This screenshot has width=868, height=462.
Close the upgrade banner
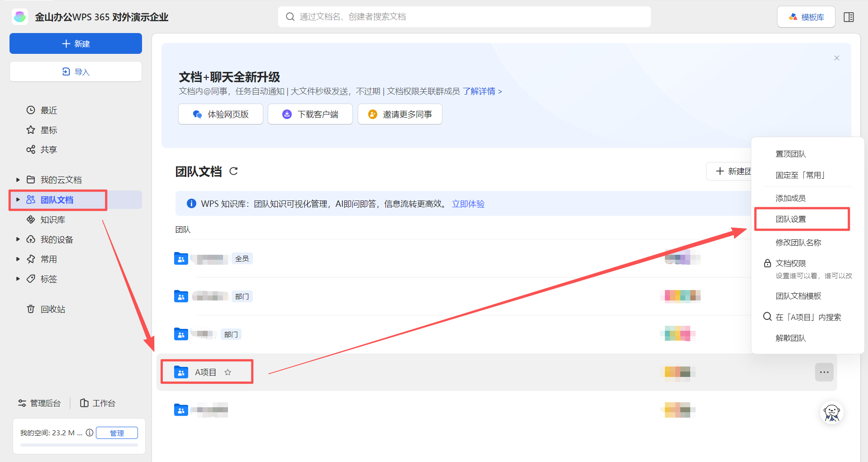837,58
